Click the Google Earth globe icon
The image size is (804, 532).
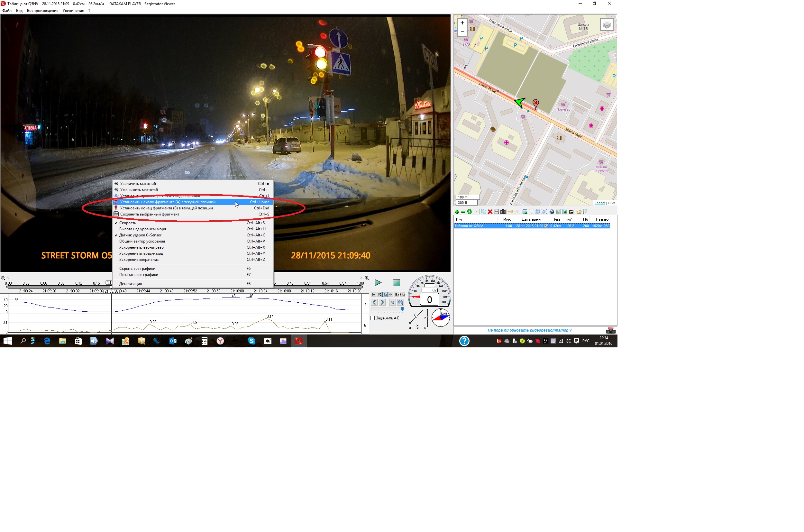pos(552,212)
